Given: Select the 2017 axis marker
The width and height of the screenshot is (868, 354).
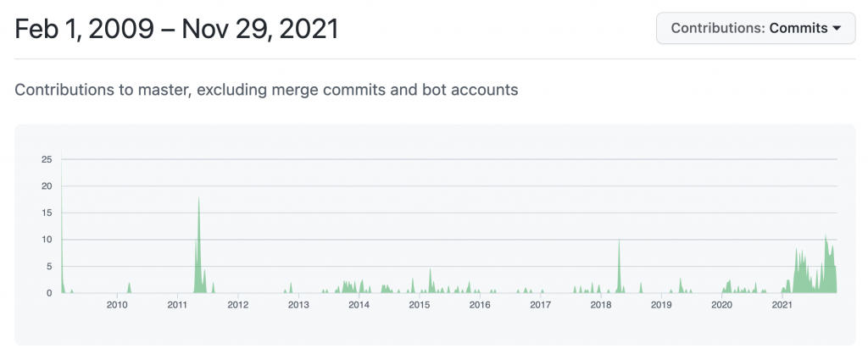Looking at the screenshot, I should (540, 305).
